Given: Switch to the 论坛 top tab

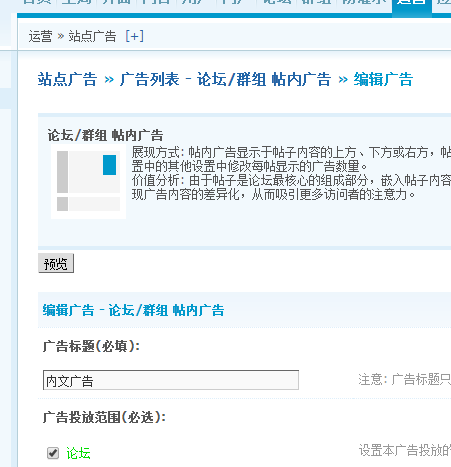Looking at the screenshot, I should pyautogui.click(x=276, y=3).
